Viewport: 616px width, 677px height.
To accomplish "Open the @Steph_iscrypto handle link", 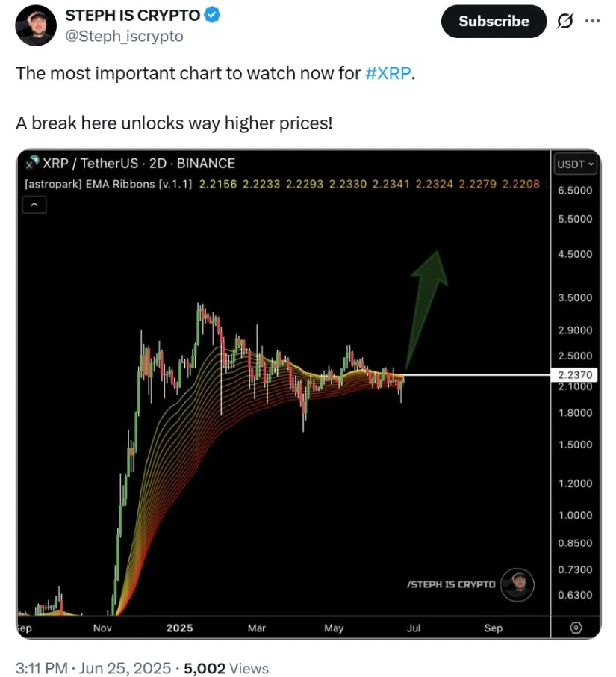I will click(x=125, y=36).
